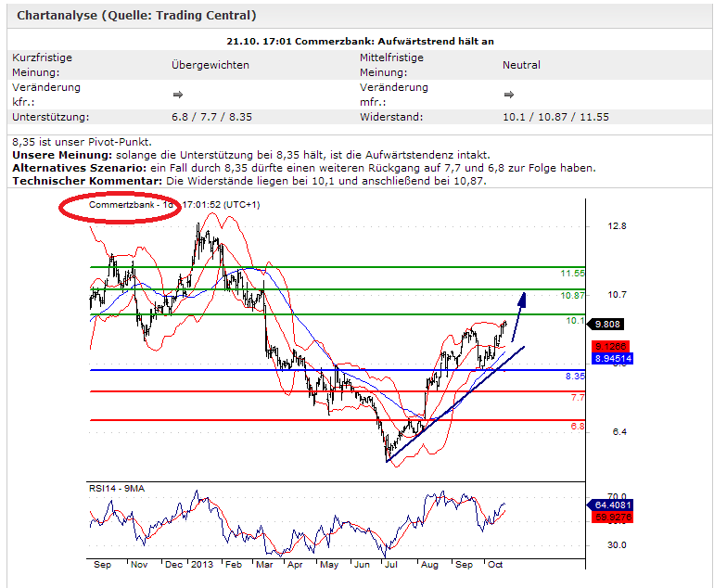Image resolution: width=714 pixels, height=588 pixels.
Task: Click the 'Nov' time axis label
Action: pyautogui.click(x=139, y=565)
